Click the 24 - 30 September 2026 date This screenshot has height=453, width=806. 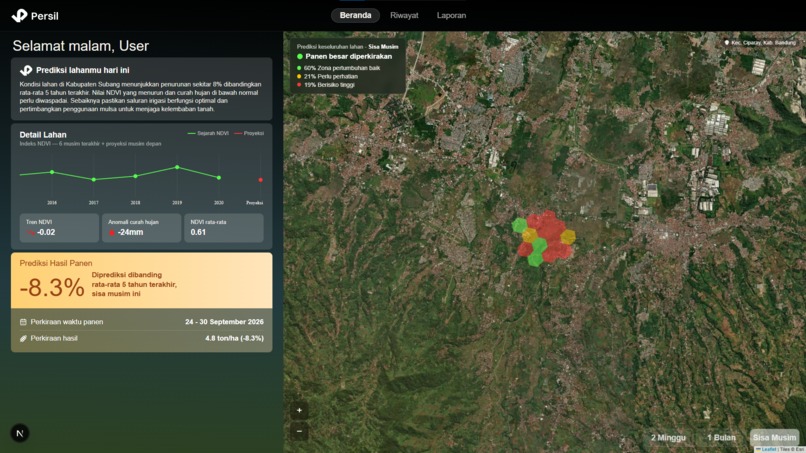[224, 322]
